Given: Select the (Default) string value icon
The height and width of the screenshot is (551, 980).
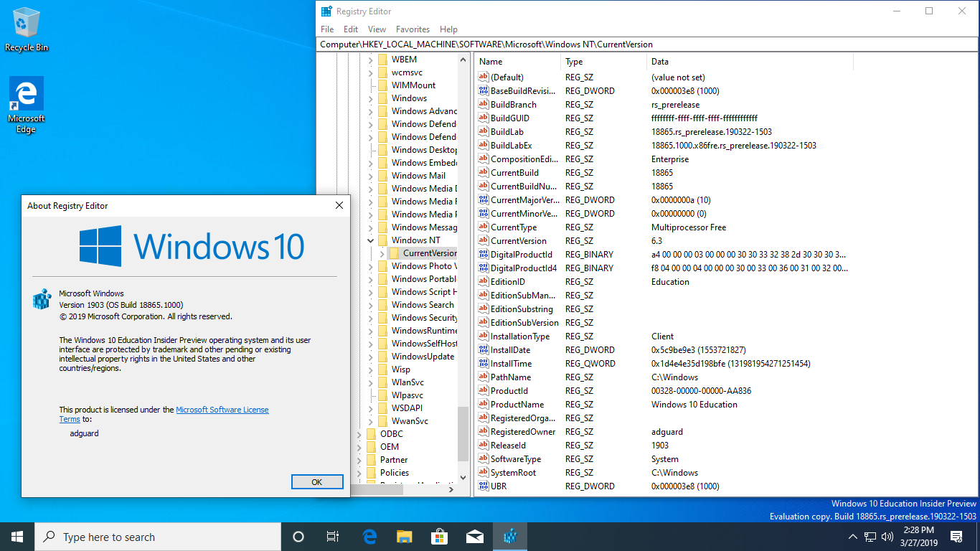Looking at the screenshot, I should point(484,77).
